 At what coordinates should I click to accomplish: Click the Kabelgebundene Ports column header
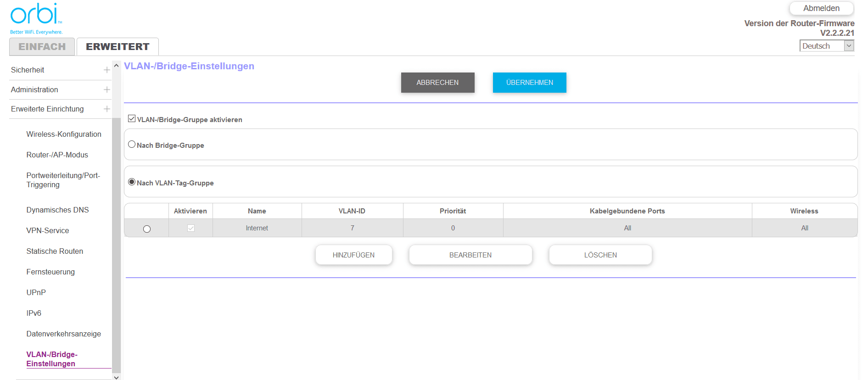click(627, 211)
